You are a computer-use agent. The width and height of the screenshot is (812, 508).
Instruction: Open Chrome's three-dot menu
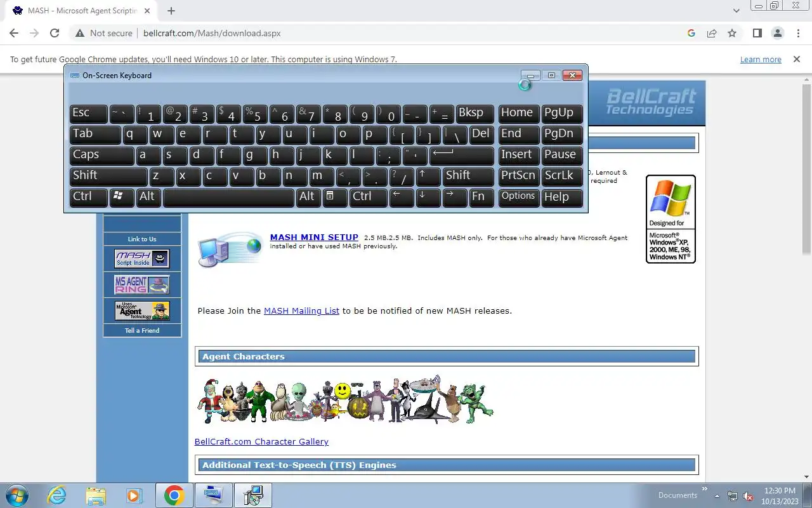798,33
